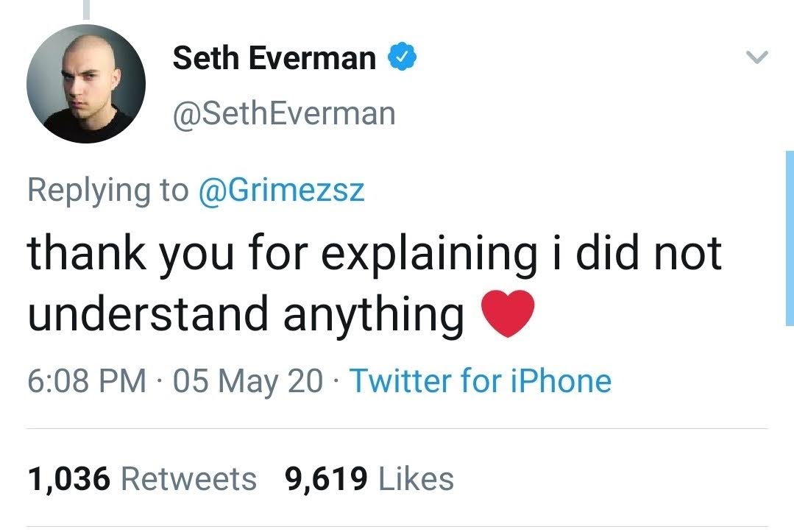Click the Seth Everman display name
This screenshot has width=794, height=532.
(274, 57)
